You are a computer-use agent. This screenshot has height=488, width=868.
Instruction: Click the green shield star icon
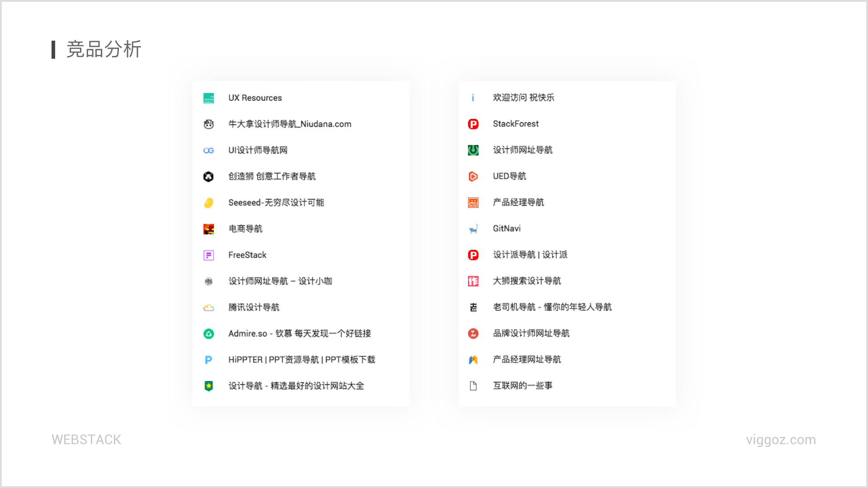click(208, 386)
